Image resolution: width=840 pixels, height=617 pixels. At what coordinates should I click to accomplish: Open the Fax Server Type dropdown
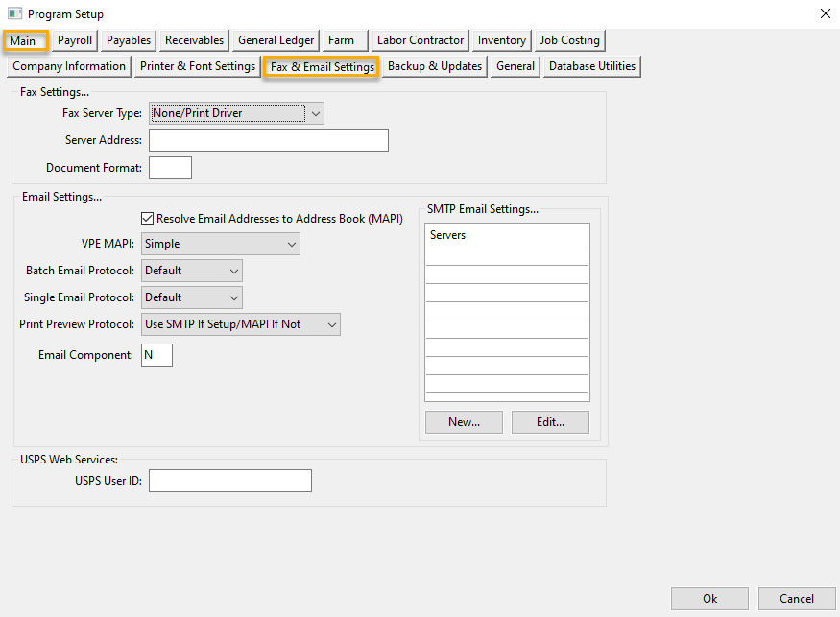pos(236,113)
